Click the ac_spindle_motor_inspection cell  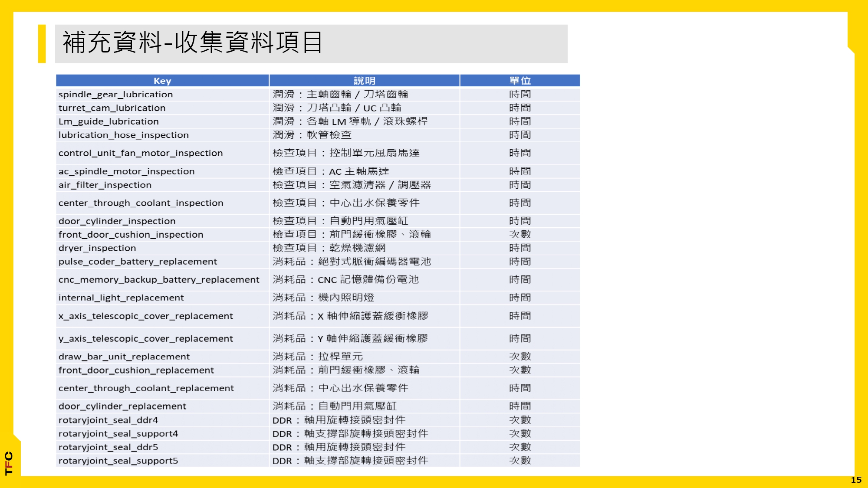click(x=162, y=171)
